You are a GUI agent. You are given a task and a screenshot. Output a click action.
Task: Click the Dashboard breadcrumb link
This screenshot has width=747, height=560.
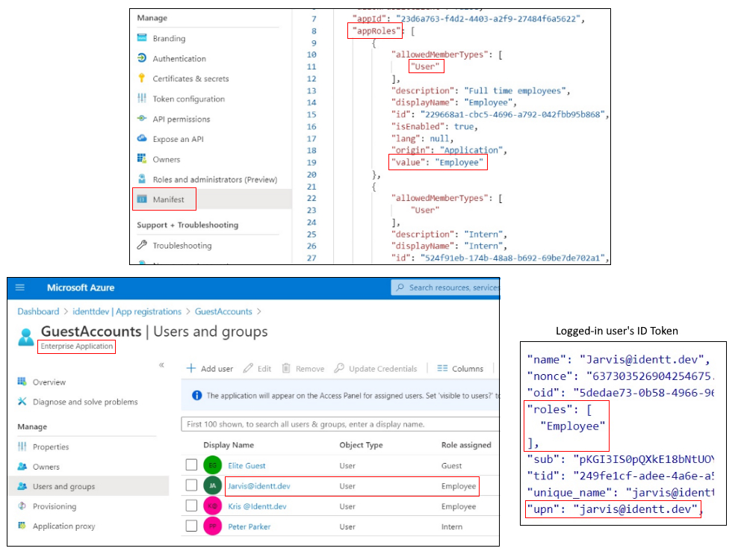tap(38, 311)
